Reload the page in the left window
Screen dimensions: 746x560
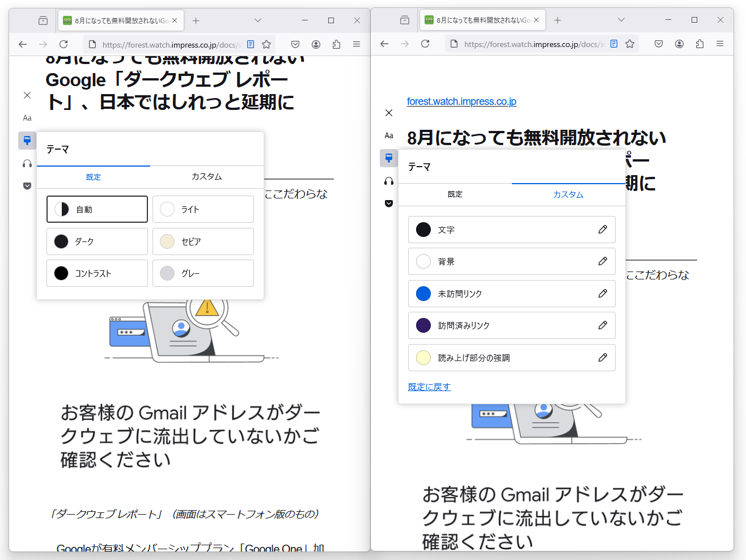click(63, 44)
